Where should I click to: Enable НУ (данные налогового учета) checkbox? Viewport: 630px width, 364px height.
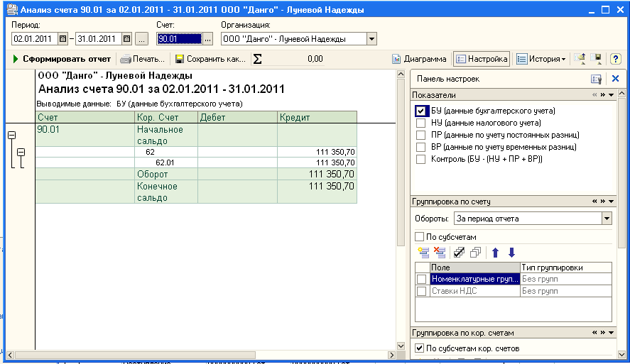421,123
